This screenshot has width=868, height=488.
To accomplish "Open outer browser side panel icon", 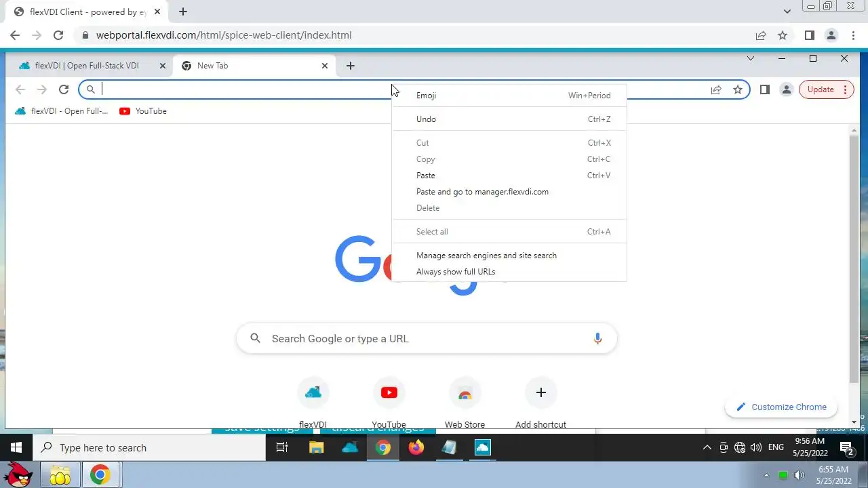I will tap(810, 35).
